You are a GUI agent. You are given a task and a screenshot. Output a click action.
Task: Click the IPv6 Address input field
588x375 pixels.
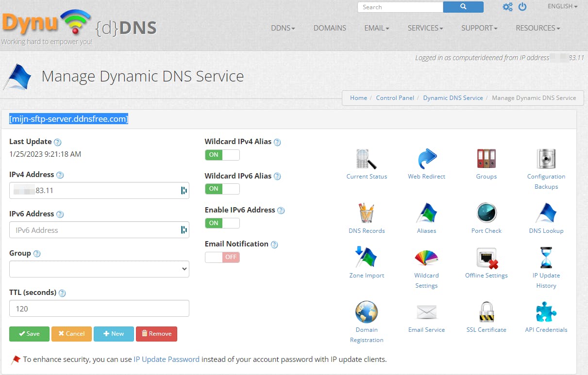point(99,230)
